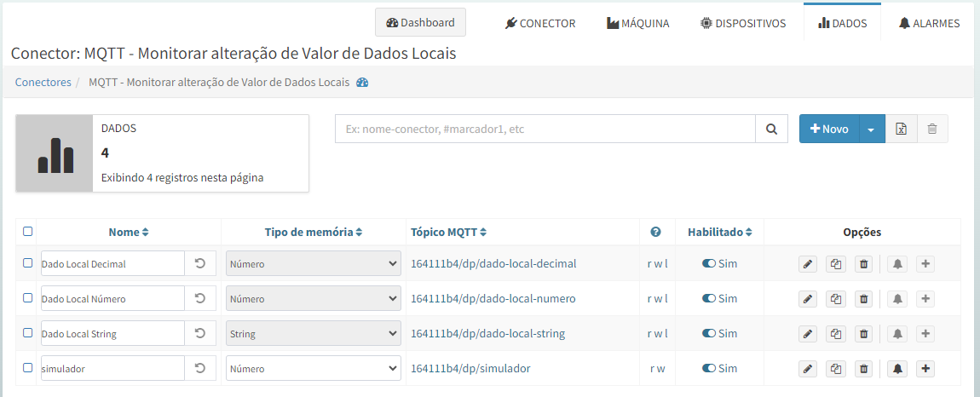Open alarm bell for simulador row
980x397 pixels.
(x=897, y=369)
